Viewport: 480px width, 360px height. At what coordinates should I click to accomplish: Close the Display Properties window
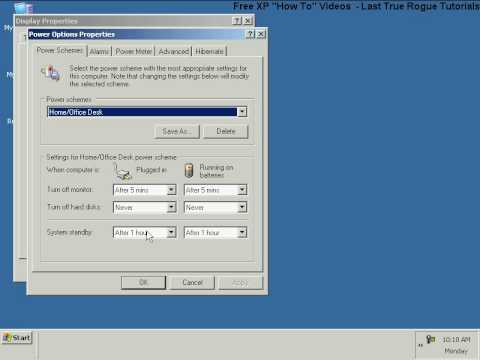click(x=248, y=21)
